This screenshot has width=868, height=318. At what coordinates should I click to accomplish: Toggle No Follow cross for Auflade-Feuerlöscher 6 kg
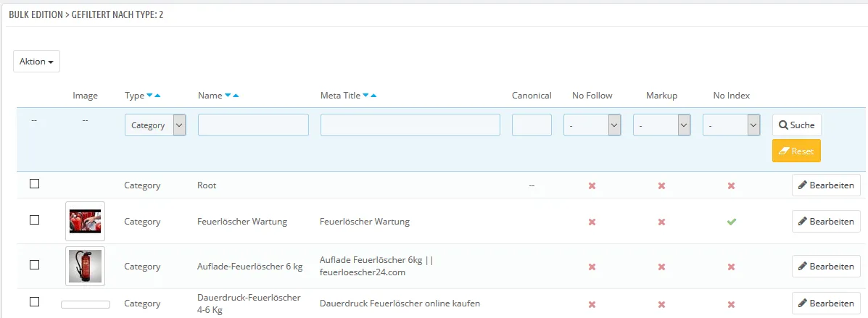point(592,267)
